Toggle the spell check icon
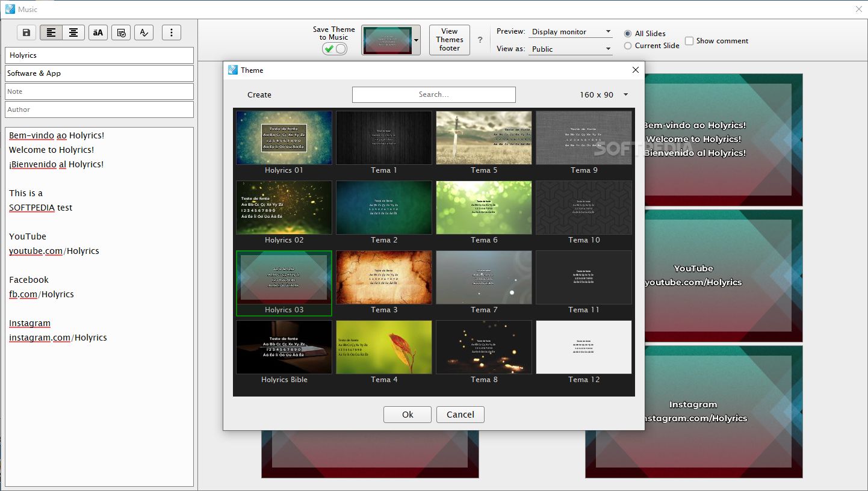Screen dimensions: 868x491 pyautogui.click(x=144, y=32)
